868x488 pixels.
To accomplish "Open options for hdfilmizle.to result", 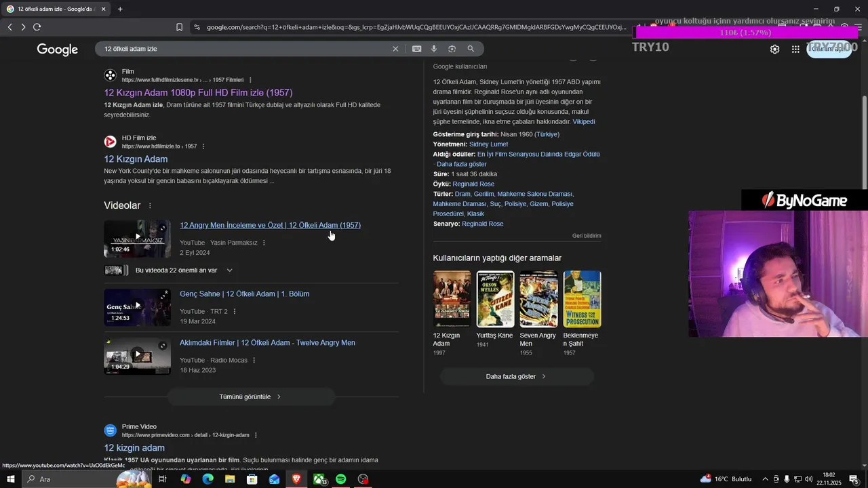I will point(203,146).
